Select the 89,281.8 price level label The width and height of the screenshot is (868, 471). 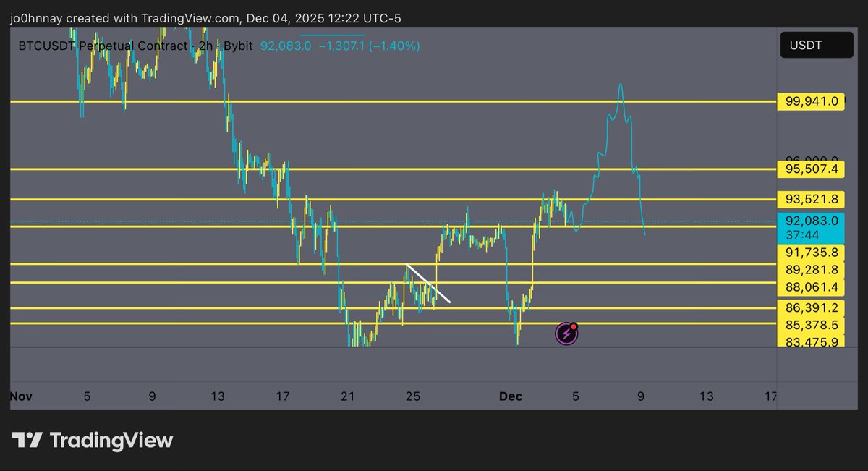tap(811, 270)
